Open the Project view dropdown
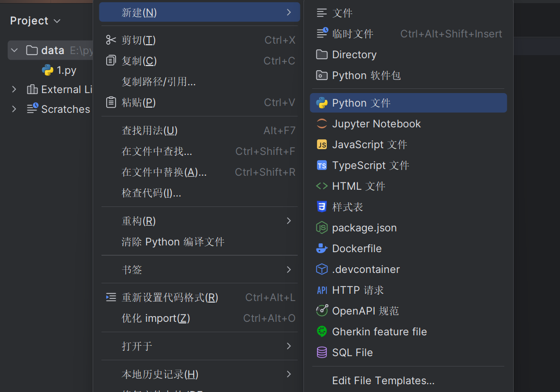Screen dimensions: 560x392 click(35, 21)
